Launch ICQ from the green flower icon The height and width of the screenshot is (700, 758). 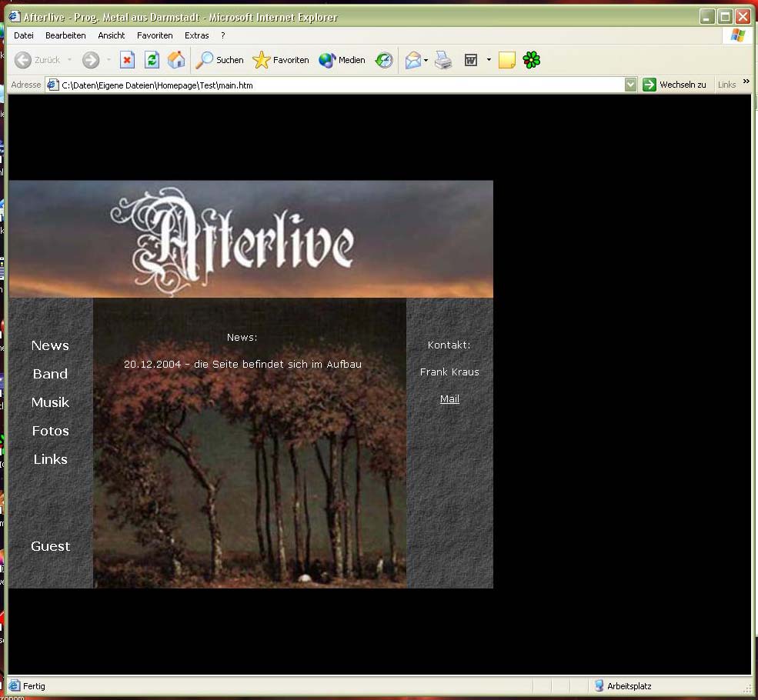(531, 60)
